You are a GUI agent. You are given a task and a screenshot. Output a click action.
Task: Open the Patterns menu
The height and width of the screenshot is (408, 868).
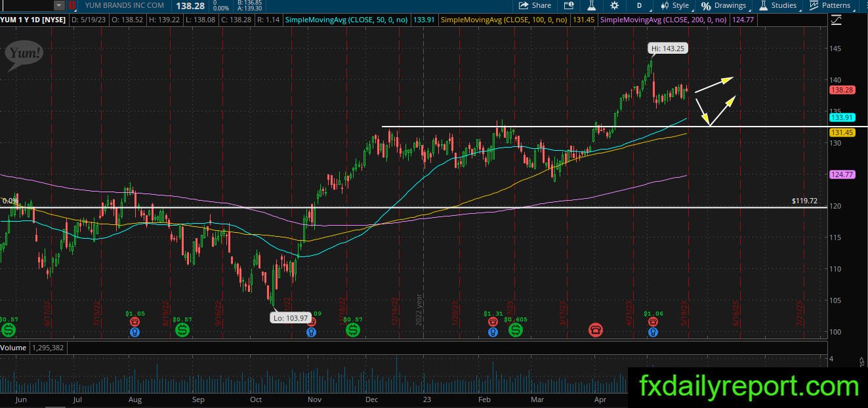click(x=830, y=5)
